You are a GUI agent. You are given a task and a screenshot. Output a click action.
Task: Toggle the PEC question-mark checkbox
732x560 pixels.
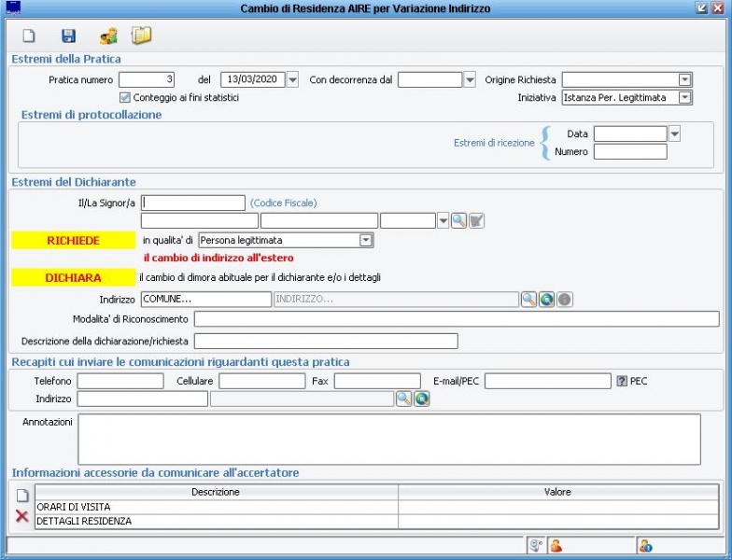pos(621,381)
